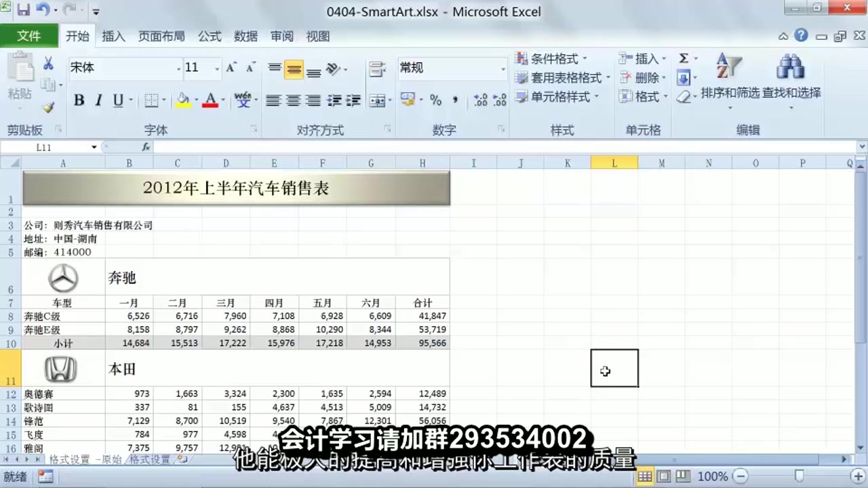This screenshot has width=868, height=488.
Task: Switch to the 页面布局 ribbon tab
Action: (161, 37)
